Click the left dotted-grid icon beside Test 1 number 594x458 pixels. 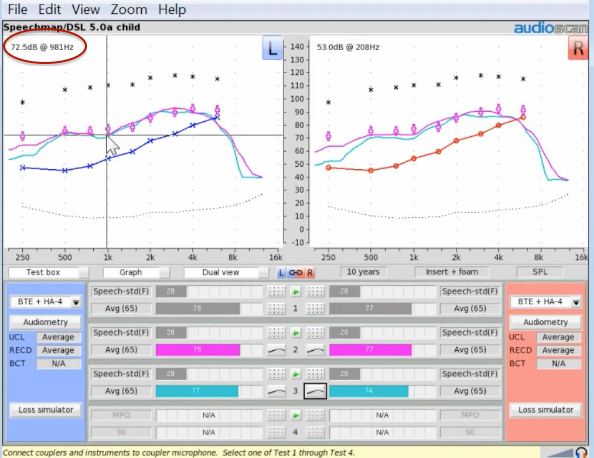(276, 308)
